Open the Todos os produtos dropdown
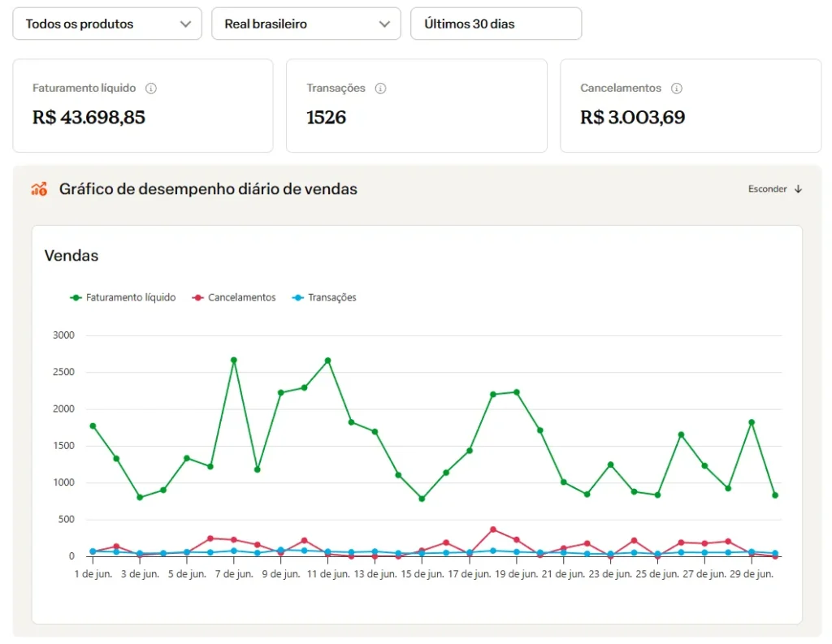832x644 pixels. coord(107,24)
